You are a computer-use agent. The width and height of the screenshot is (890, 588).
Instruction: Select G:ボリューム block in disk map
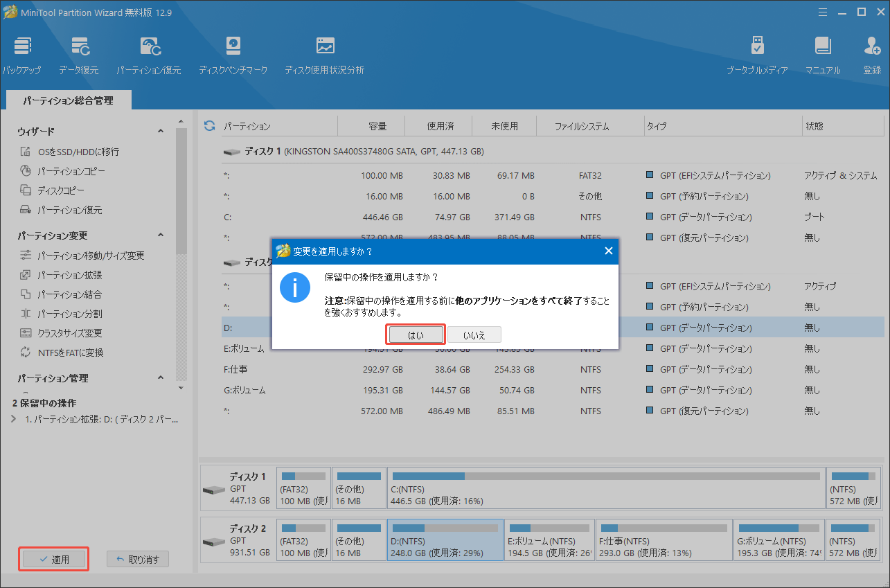[x=779, y=540]
